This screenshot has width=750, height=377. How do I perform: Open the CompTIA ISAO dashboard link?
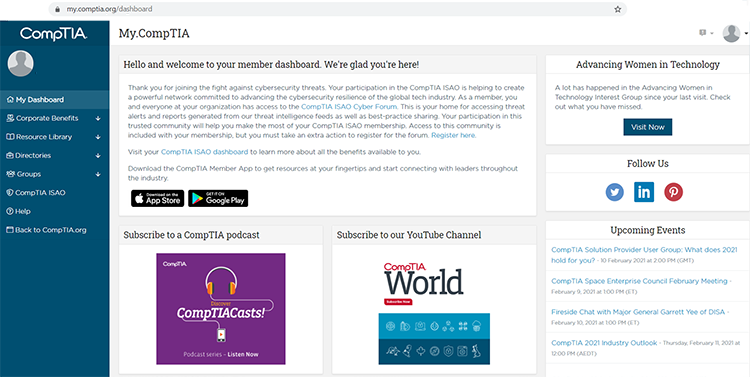pyautogui.click(x=204, y=152)
